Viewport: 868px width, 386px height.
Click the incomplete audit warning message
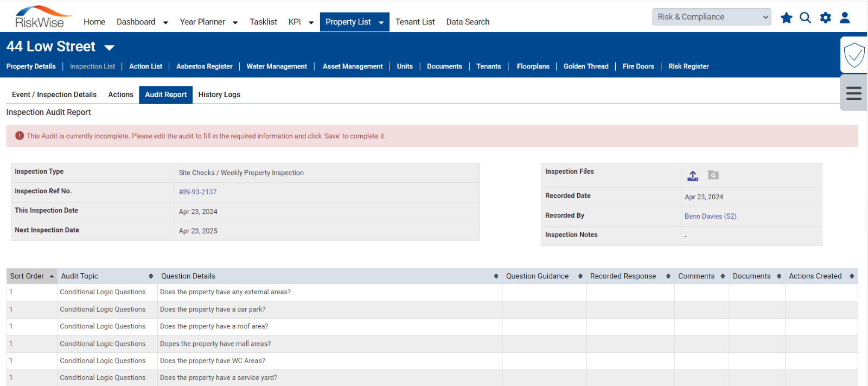(x=206, y=136)
